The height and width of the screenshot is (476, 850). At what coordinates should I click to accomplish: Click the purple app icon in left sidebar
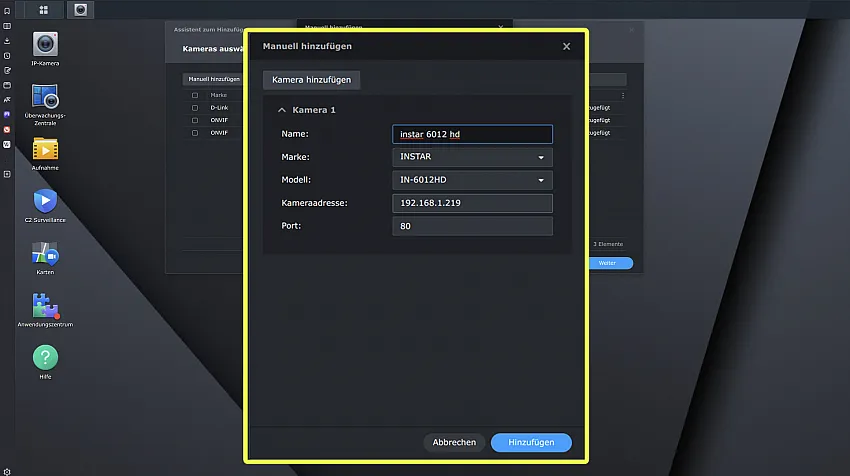pos(7,114)
